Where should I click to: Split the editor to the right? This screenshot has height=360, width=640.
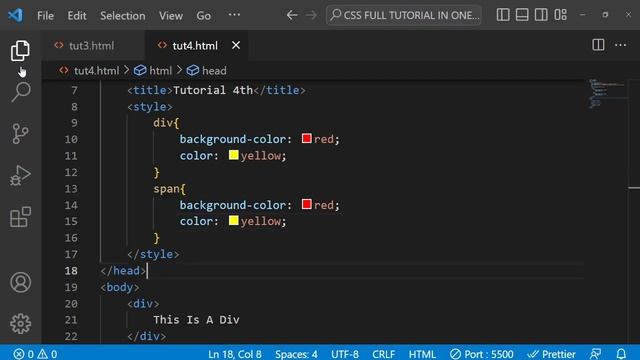click(598, 45)
